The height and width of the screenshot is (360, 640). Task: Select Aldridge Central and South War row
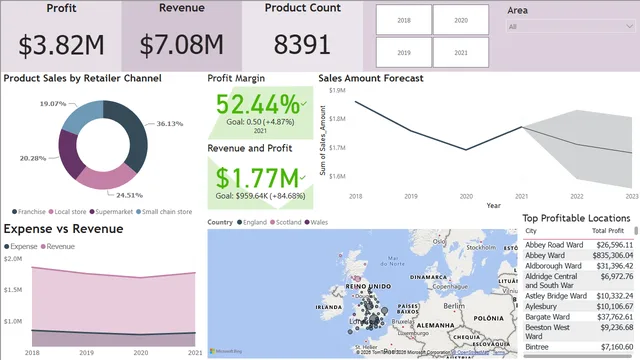579,281
